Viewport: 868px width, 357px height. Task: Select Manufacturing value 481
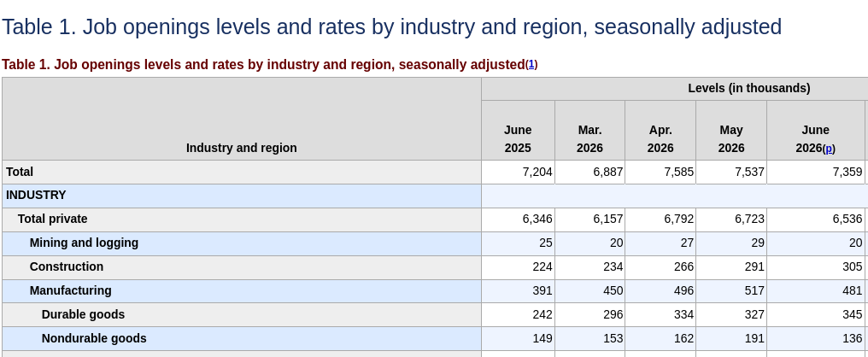pos(853,290)
